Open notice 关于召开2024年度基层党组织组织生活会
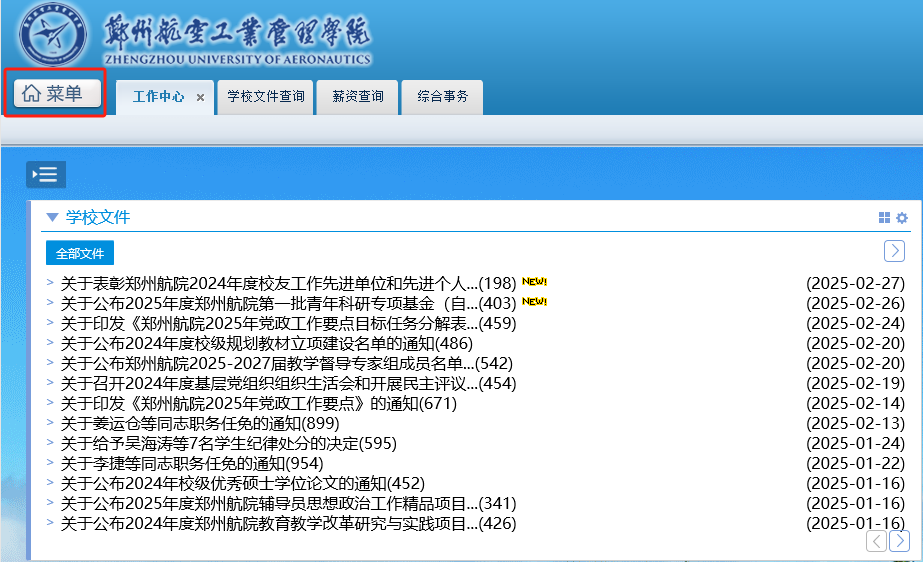Screen dimensions: 923x562 click(288, 384)
